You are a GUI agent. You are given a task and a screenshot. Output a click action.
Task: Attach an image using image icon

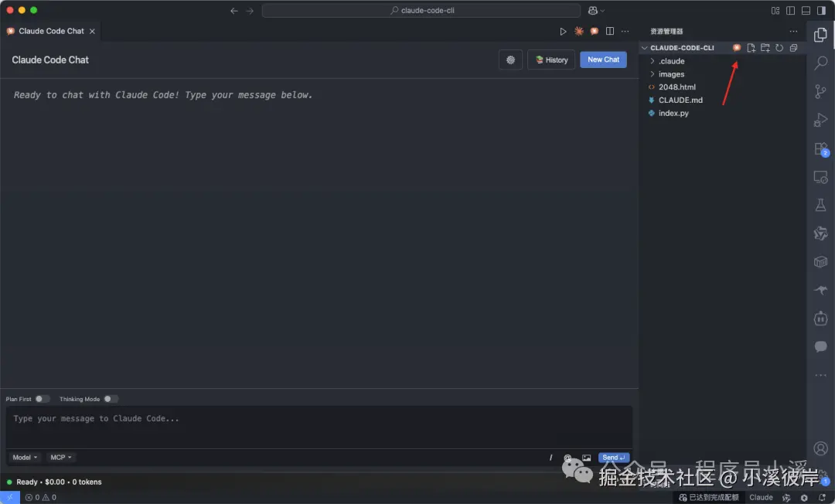tap(586, 458)
